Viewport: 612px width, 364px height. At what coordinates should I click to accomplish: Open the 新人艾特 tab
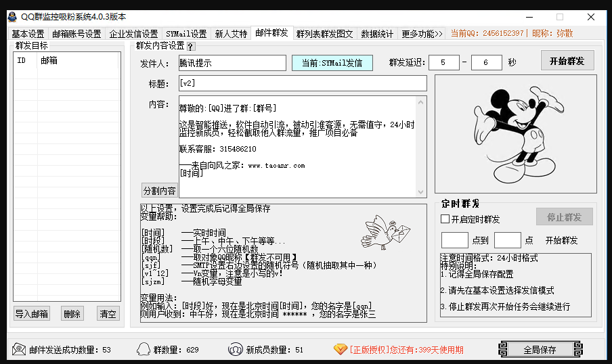pyautogui.click(x=231, y=34)
